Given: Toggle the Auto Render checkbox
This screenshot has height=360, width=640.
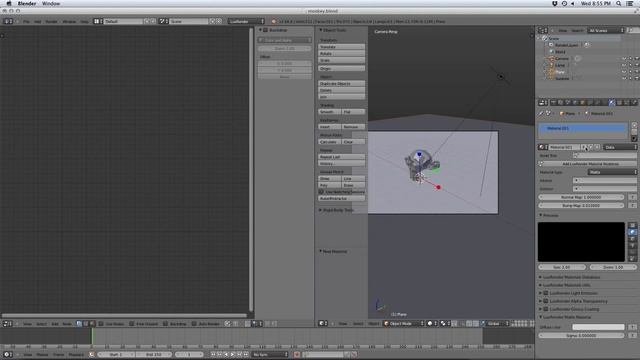Looking at the screenshot, I should tap(194, 324).
